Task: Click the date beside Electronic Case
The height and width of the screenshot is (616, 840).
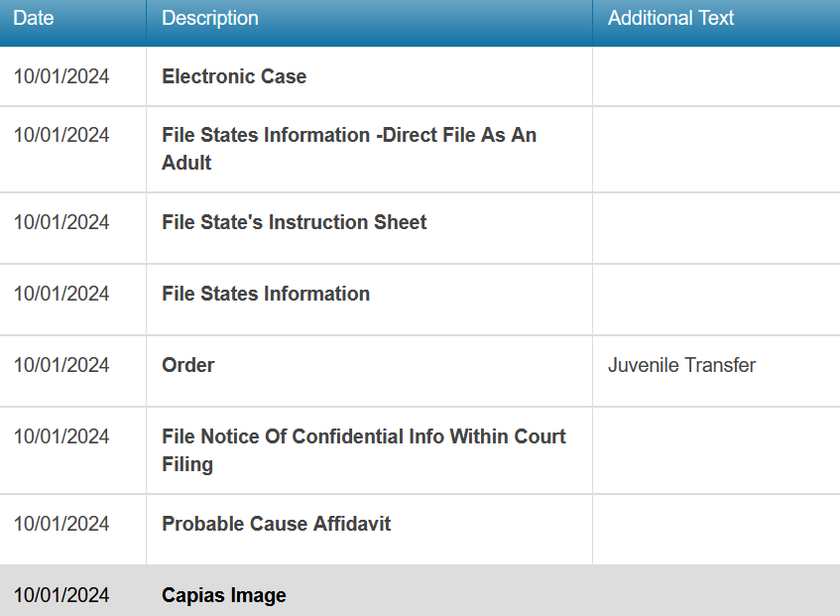Action: (61, 76)
